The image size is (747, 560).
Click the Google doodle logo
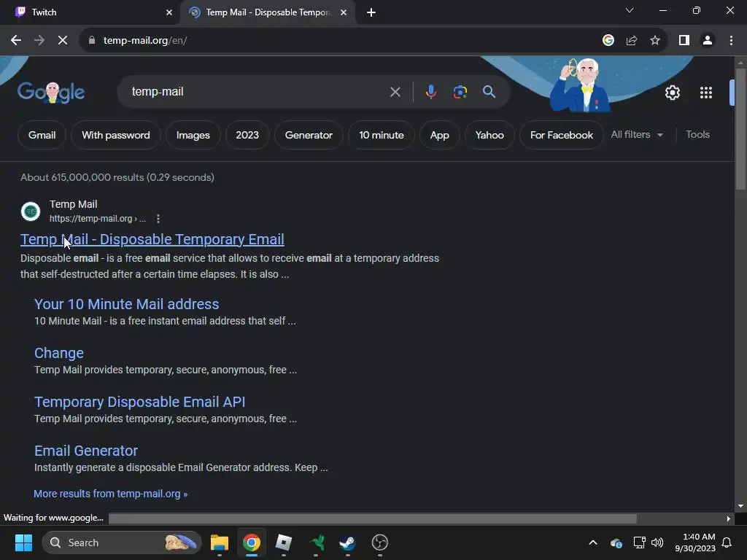click(x=51, y=92)
